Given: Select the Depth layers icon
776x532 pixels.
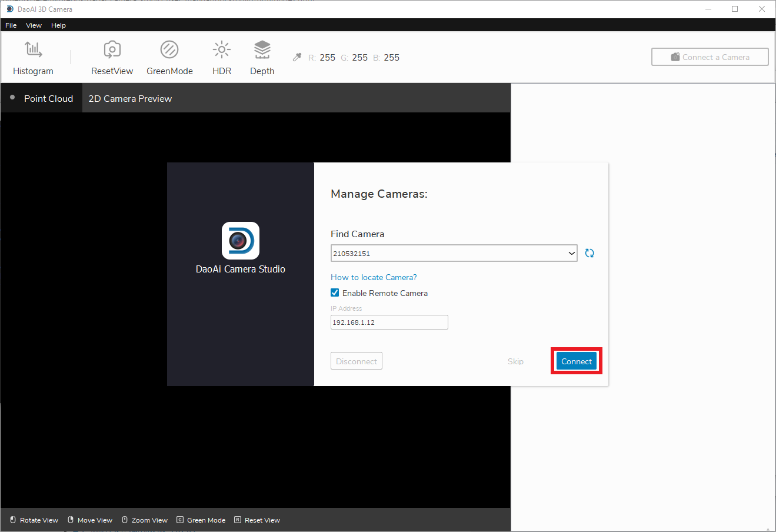Looking at the screenshot, I should (x=262, y=50).
